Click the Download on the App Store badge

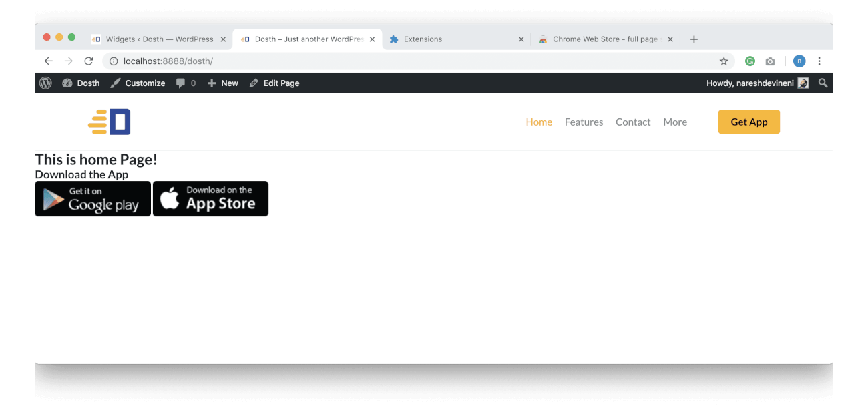210,198
